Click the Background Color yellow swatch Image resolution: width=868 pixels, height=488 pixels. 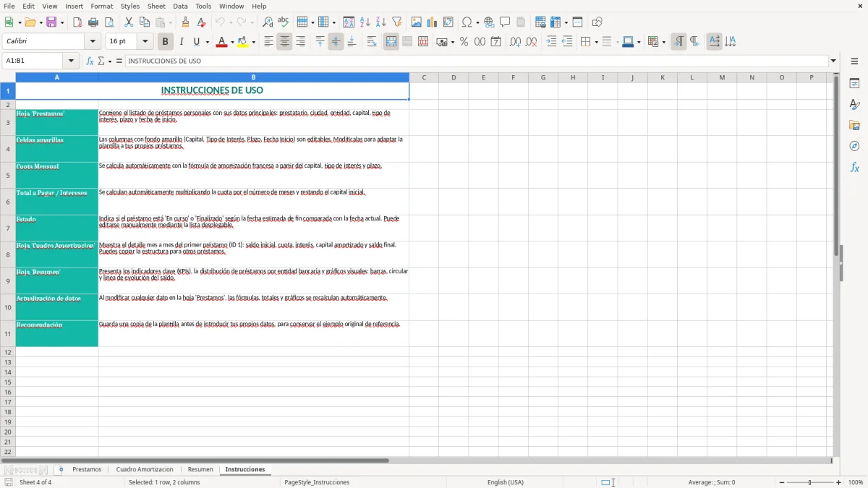[x=242, y=42]
